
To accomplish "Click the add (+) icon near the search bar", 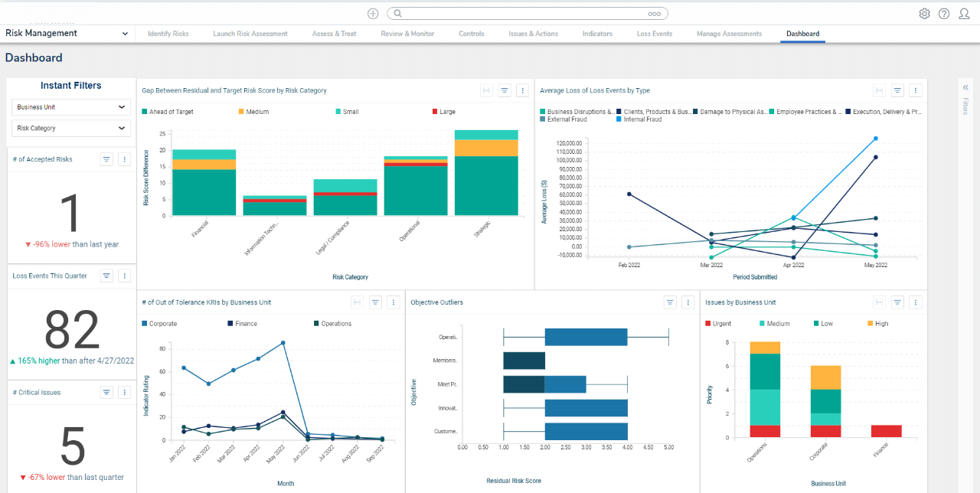I will tap(373, 13).
